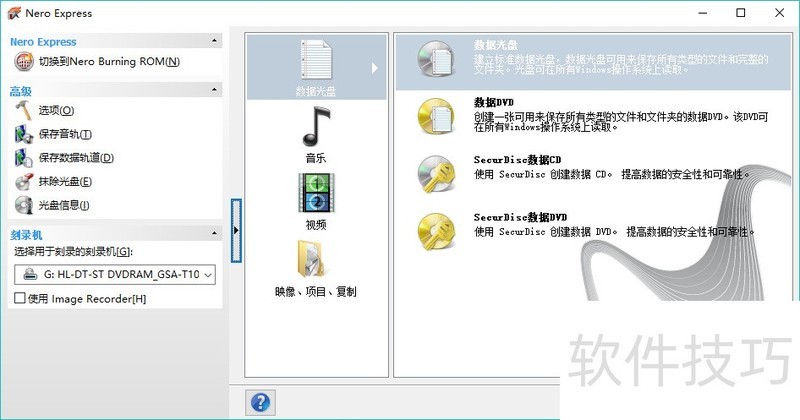Click the 保存音轨 icon

[23, 134]
